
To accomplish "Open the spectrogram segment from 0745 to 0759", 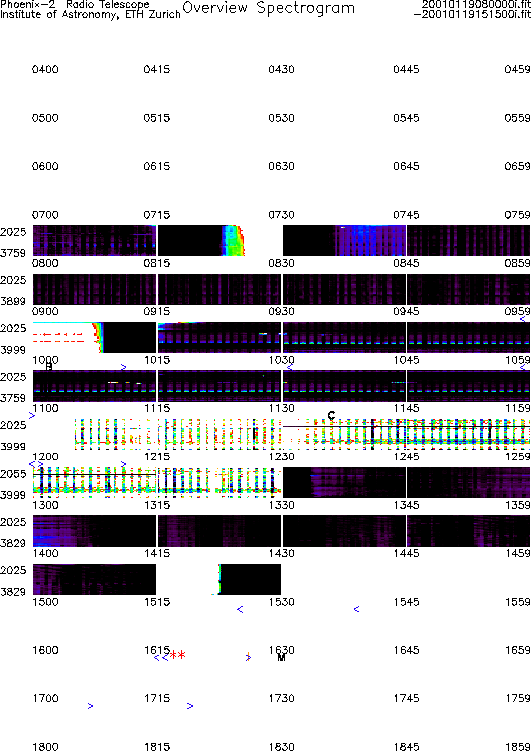I will point(468,240).
